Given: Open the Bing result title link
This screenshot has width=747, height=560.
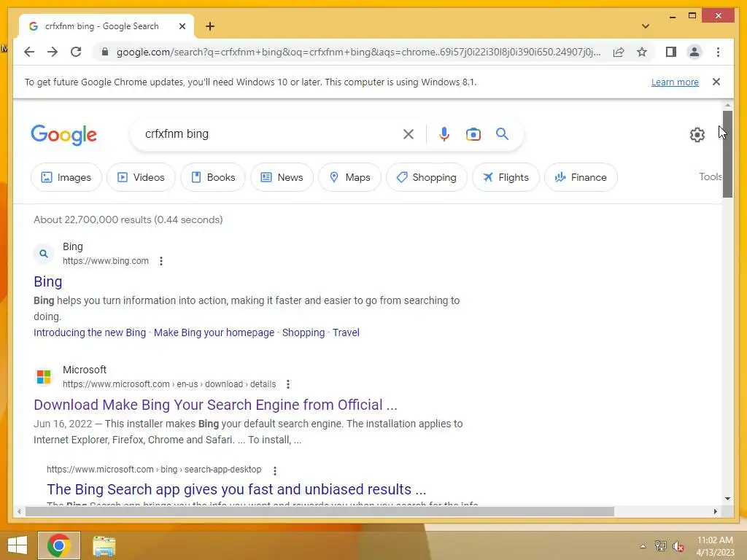Looking at the screenshot, I should 47,281.
